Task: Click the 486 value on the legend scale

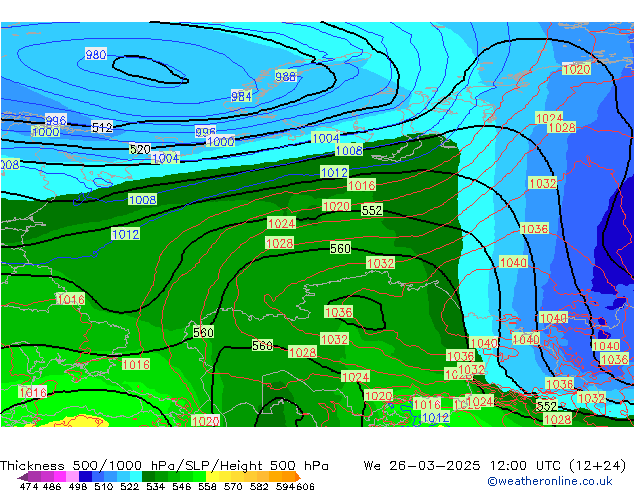Action: 52,486
